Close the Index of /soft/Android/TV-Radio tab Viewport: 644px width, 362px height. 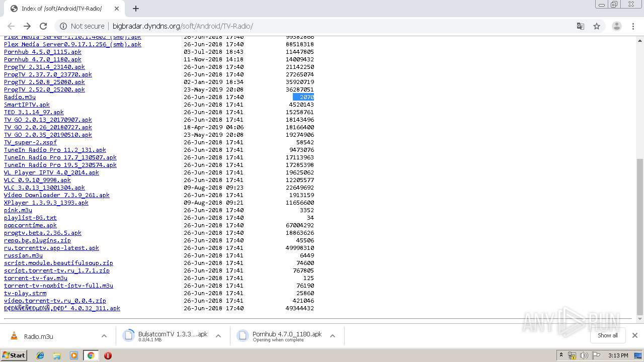coord(117,9)
